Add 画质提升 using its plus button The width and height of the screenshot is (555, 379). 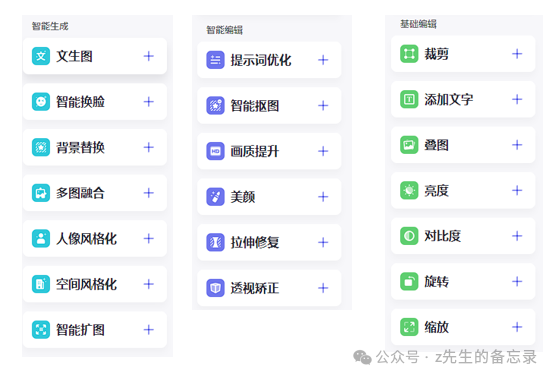coord(323,151)
